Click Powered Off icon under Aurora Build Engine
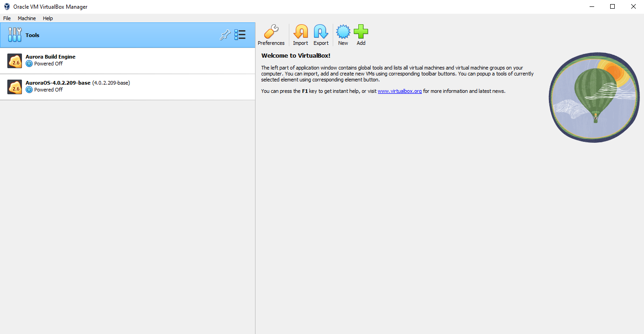 click(29, 64)
